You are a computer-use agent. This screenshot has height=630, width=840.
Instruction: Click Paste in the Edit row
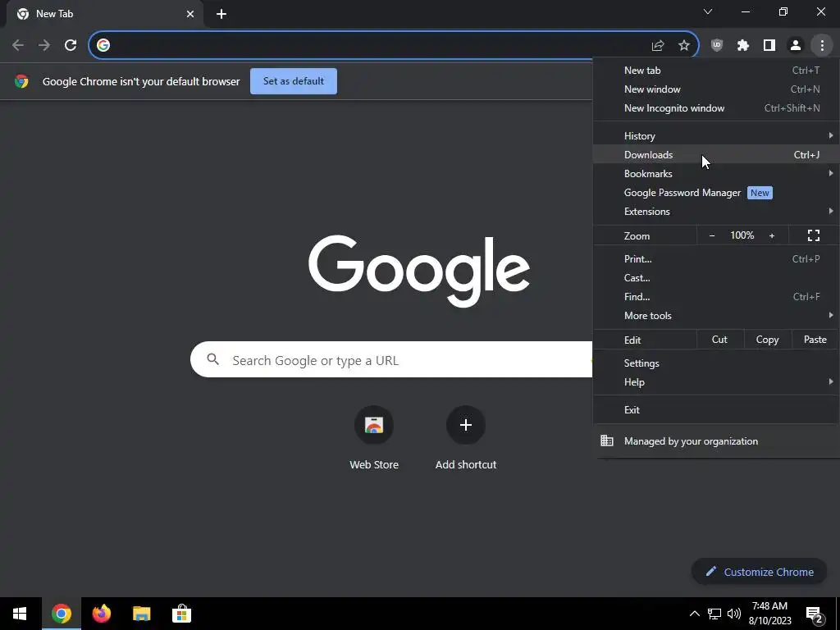pos(815,340)
